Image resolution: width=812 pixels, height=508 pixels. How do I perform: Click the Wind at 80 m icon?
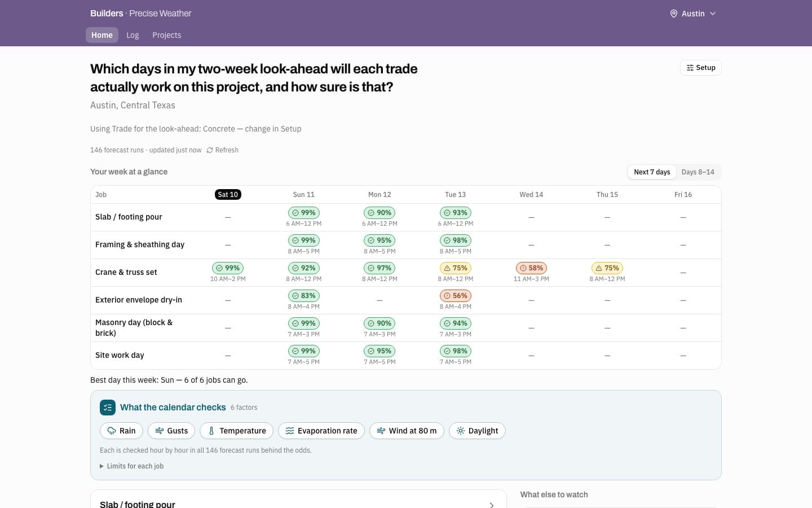[x=381, y=431]
